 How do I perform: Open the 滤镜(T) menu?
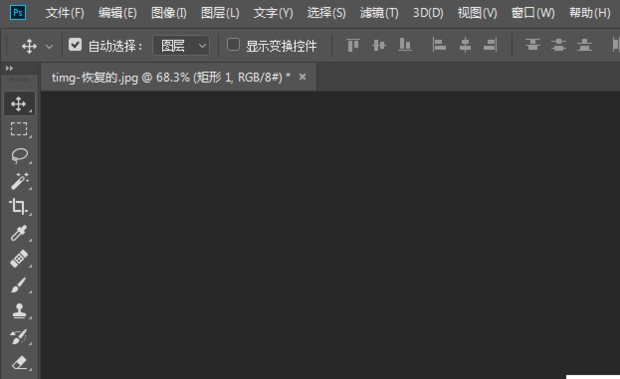point(379,13)
